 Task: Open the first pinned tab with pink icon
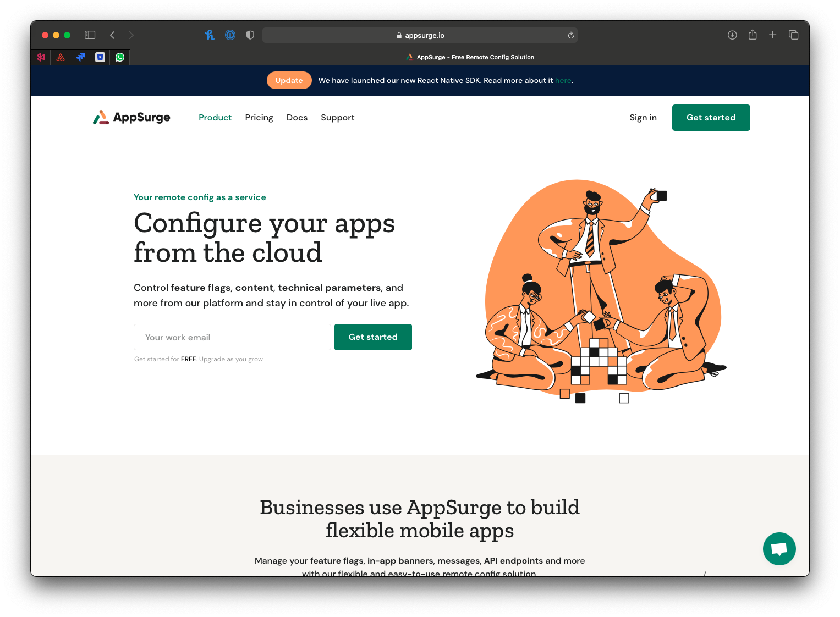[41, 57]
